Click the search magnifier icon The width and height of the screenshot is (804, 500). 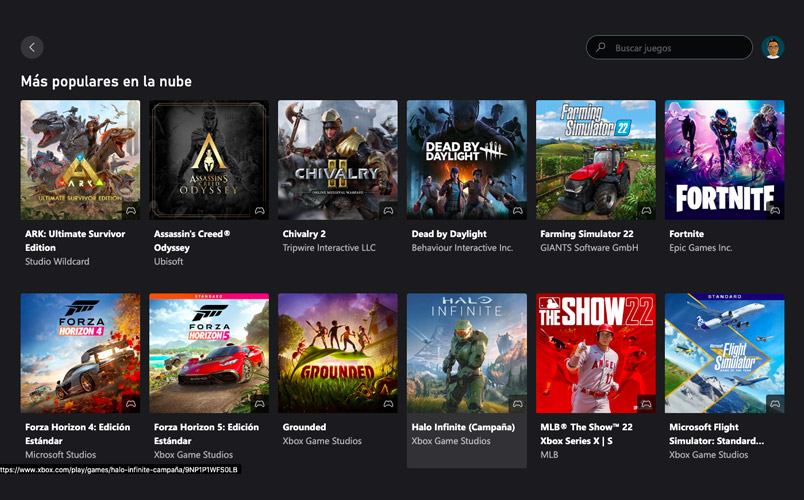click(600, 47)
